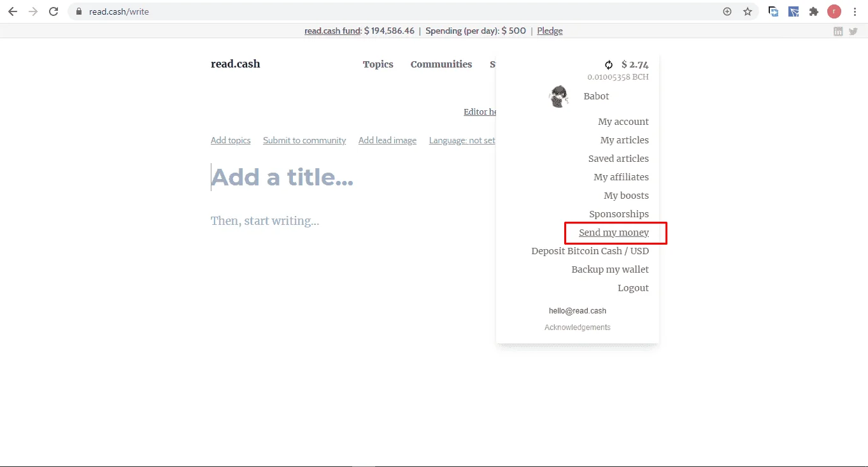Open the Language: not set option

click(x=462, y=140)
